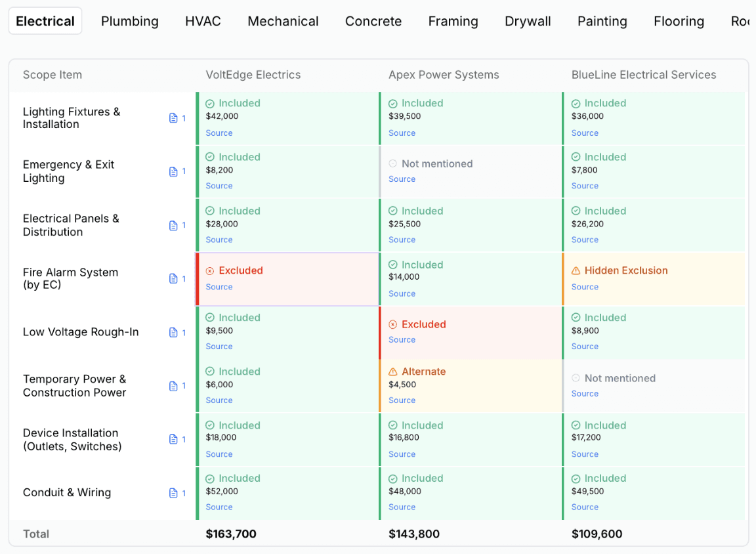Click BlueLine Not mentioned icon for Temporary Power
This screenshot has width=756, height=554.
coord(576,378)
